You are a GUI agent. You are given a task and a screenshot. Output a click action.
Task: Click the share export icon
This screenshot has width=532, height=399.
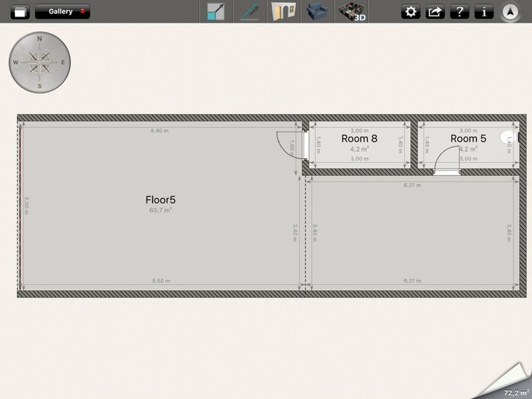(x=435, y=12)
